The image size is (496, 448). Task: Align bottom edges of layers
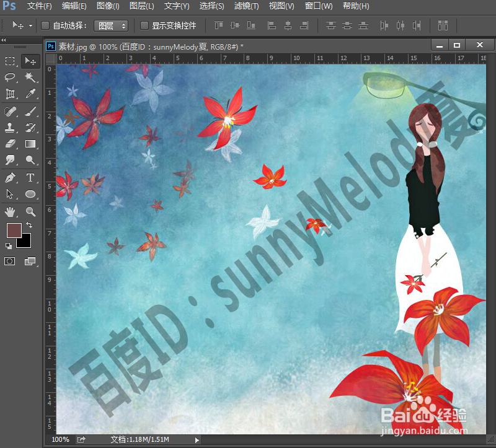[x=251, y=25]
